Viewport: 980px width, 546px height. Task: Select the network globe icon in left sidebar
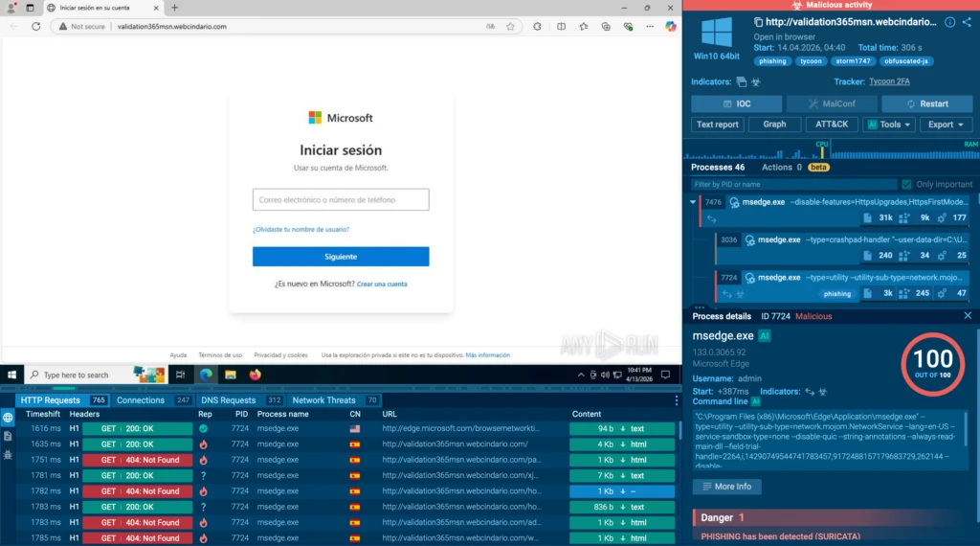click(x=8, y=418)
